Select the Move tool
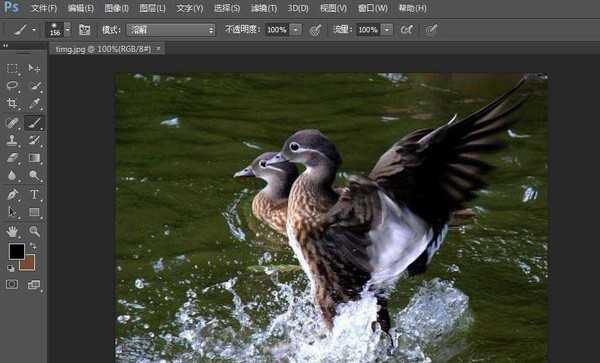 34,68
